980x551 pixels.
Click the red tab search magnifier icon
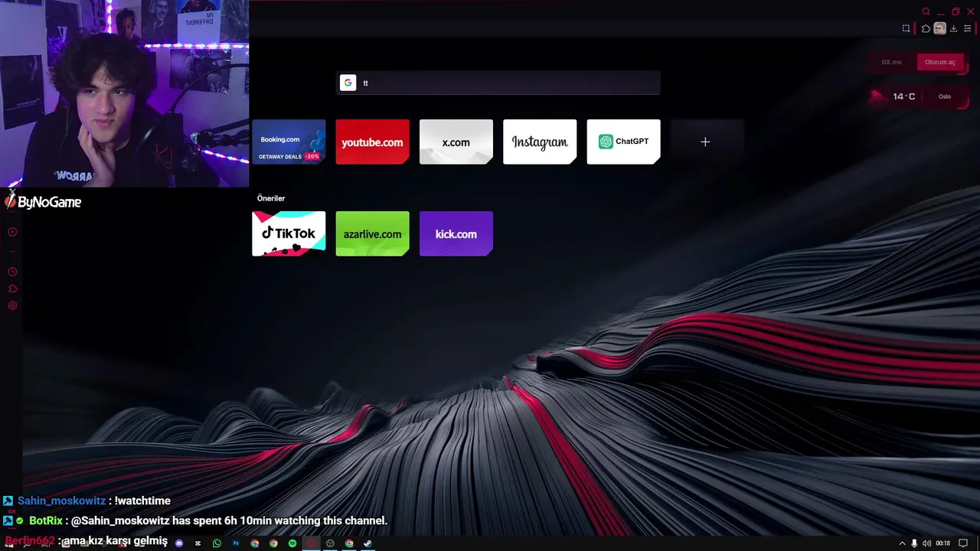pyautogui.click(x=926, y=11)
